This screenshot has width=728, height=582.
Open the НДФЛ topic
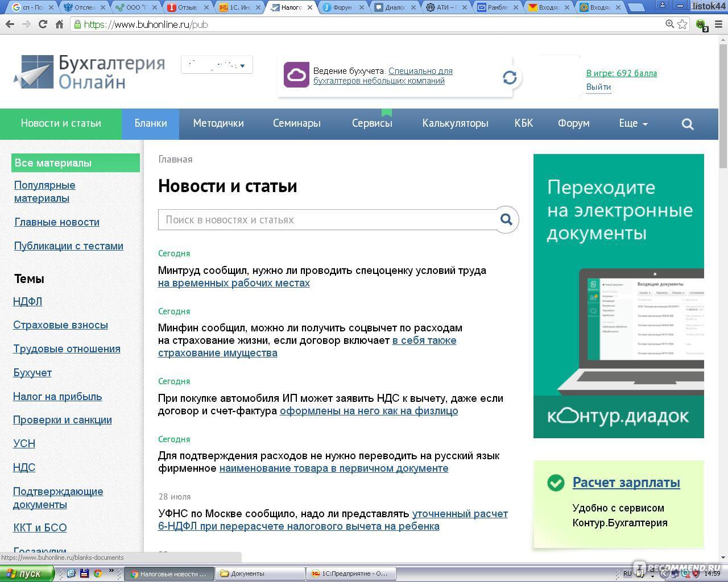tap(27, 301)
